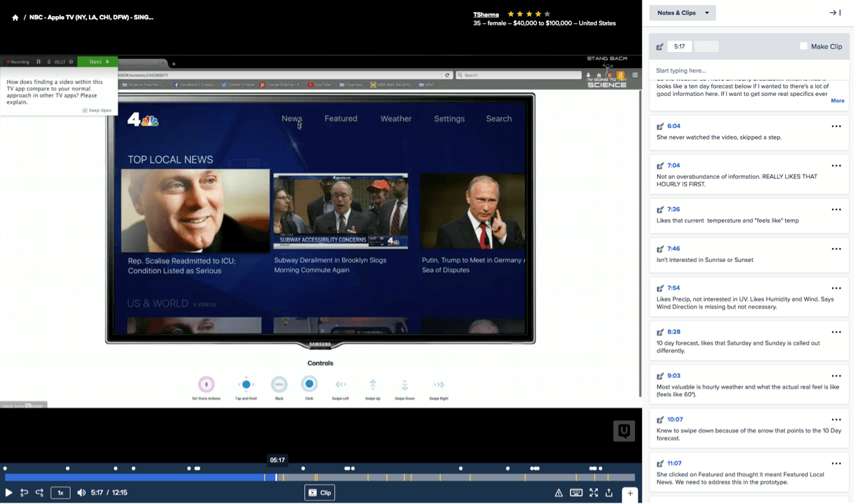Collapse the Notes & Clips side panel

click(835, 13)
